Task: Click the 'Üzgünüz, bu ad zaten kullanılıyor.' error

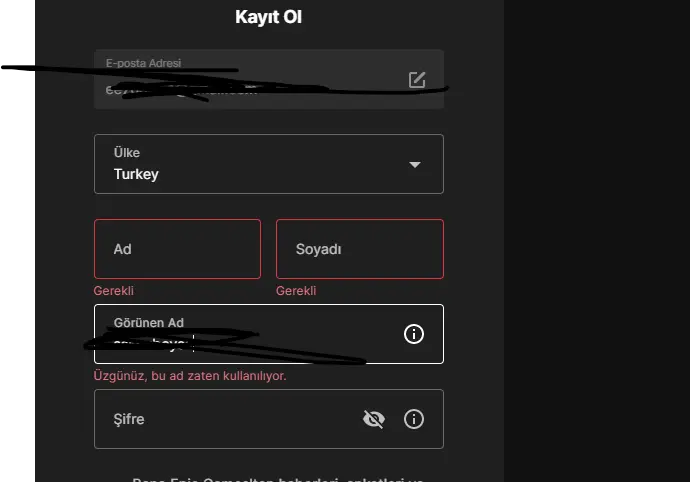Action: (190, 376)
